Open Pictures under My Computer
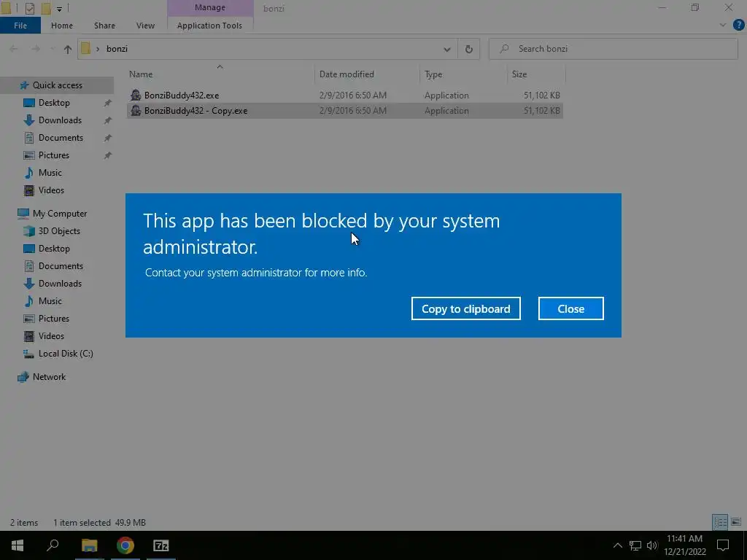Viewport: 747px width, 560px height. (53, 319)
